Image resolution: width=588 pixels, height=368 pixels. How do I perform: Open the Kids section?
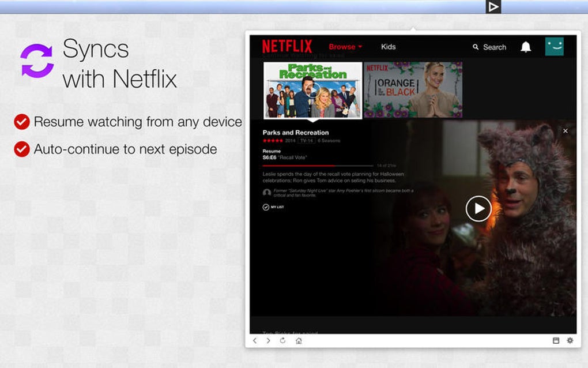point(388,47)
